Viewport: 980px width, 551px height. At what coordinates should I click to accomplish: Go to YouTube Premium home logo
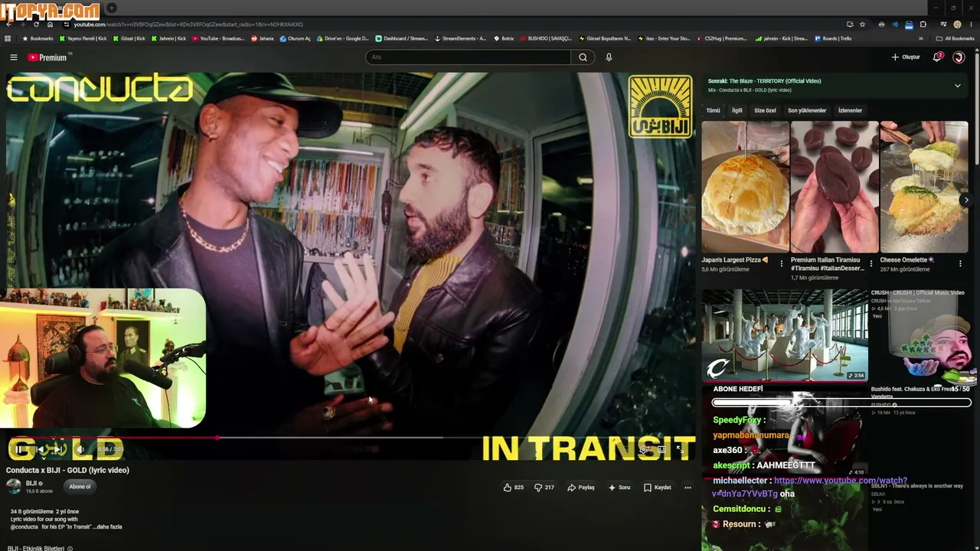point(47,57)
